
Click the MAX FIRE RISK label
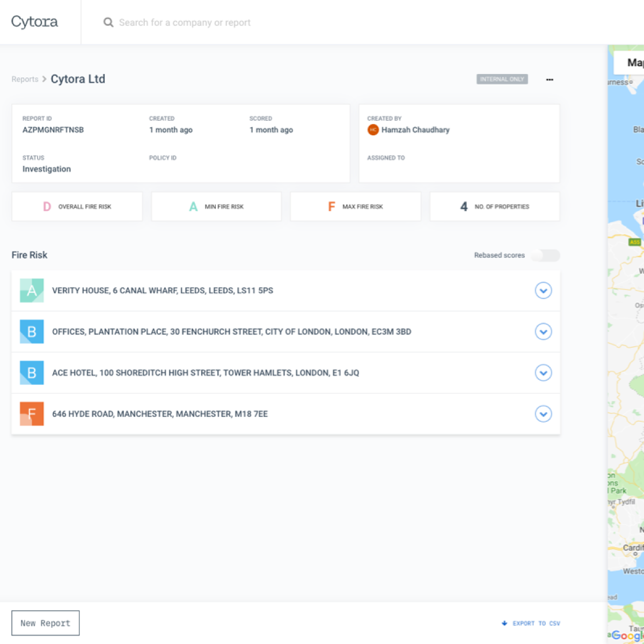(363, 207)
